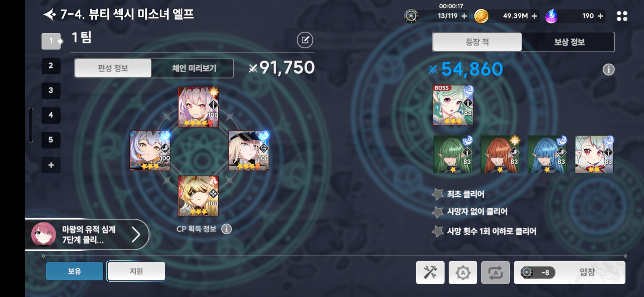Open the four-dot main menu icon
This screenshot has height=297, width=644.
point(622,16)
